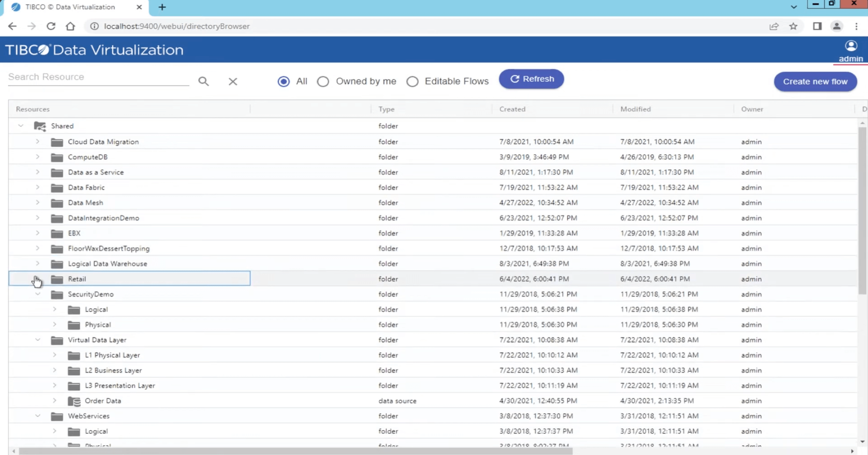
Task: Click Create new flow button
Action: [x=815, y=82]
